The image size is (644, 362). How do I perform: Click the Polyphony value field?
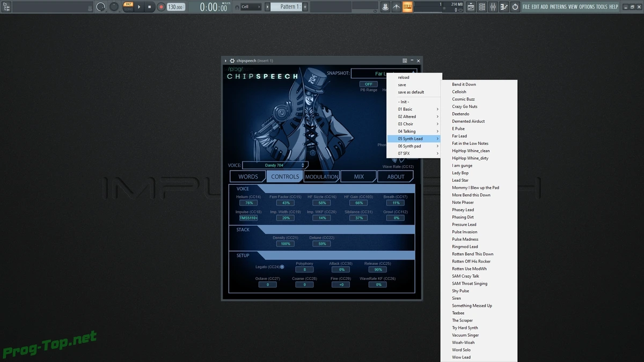[x=304, y=270]
